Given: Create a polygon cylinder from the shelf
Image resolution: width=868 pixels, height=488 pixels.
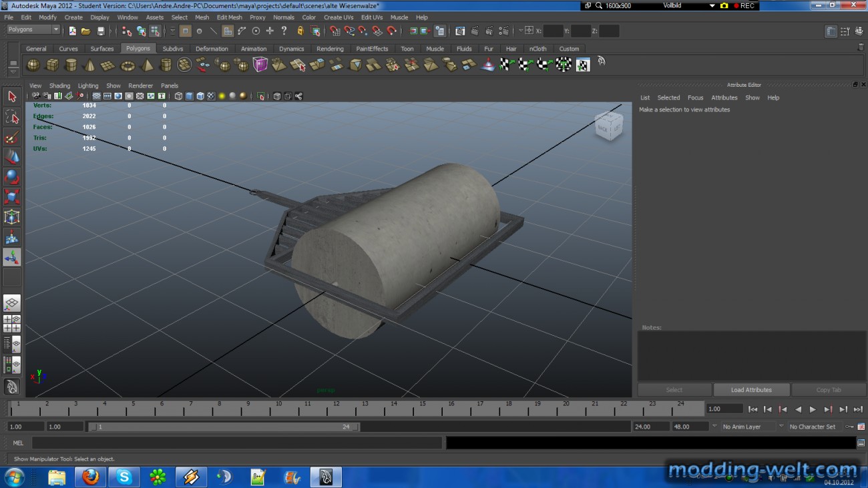Looking at the screenshot, I should point(70,65).
